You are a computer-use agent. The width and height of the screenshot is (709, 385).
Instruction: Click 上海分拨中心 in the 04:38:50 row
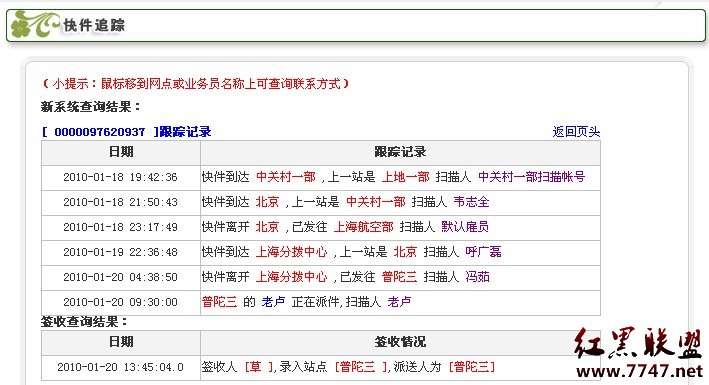292,277
